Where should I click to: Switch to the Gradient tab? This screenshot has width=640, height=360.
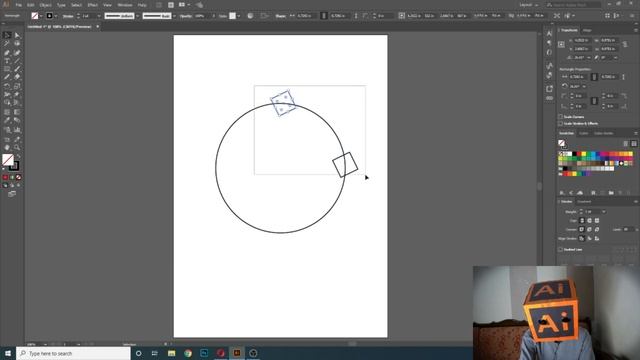coord(584,202)
